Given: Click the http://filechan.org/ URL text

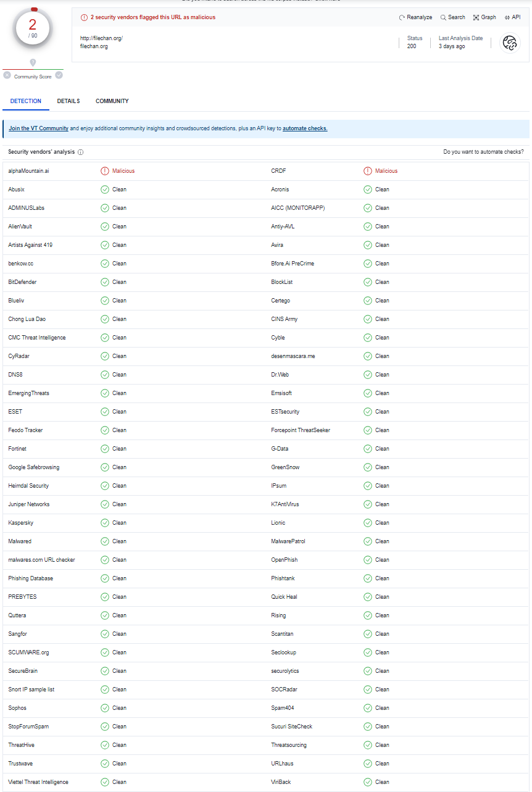Looking at the screenshot, I should (x=102, y=38).
